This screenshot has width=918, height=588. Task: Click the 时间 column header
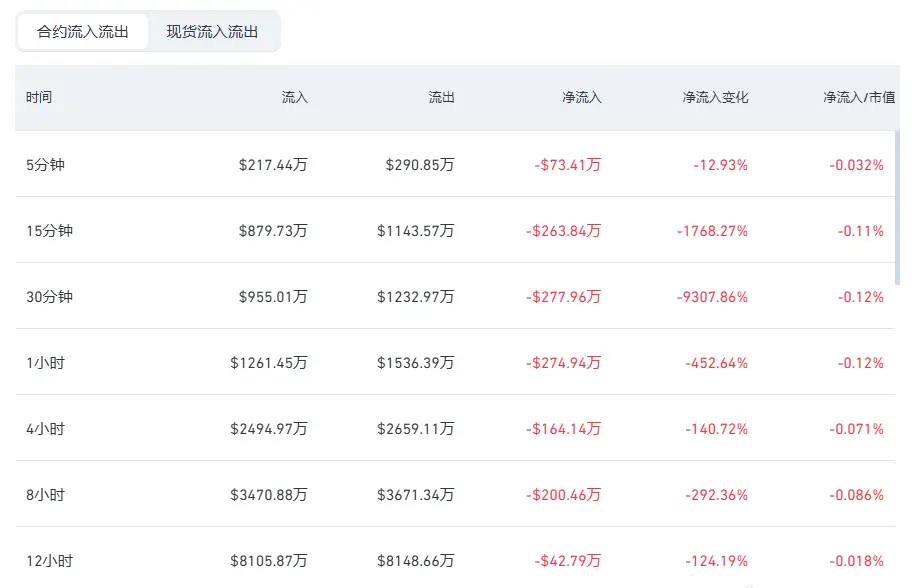pos(39,97)
